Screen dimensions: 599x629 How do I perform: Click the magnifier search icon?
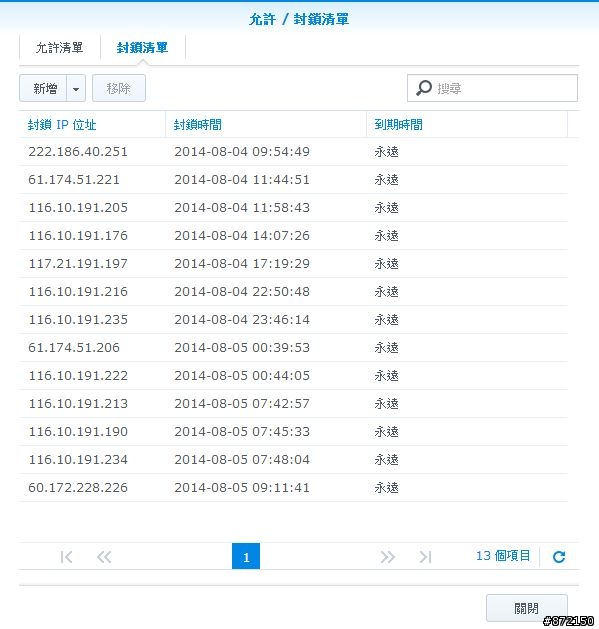click(x=424, y=88)
